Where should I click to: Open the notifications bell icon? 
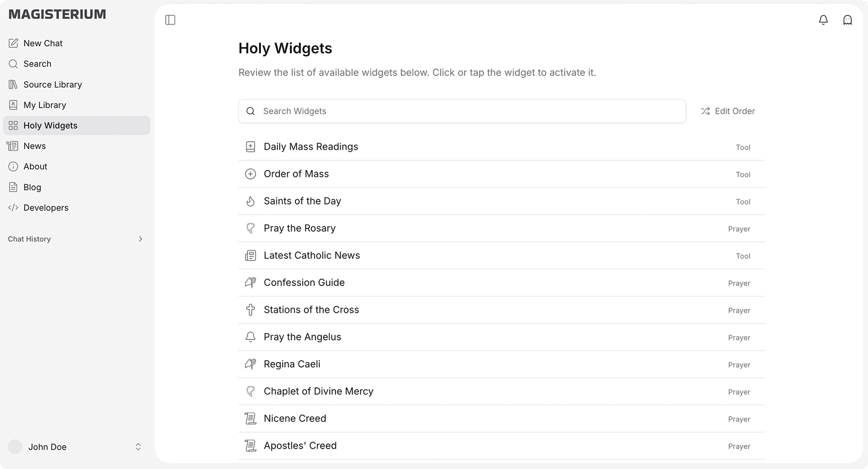824,20
